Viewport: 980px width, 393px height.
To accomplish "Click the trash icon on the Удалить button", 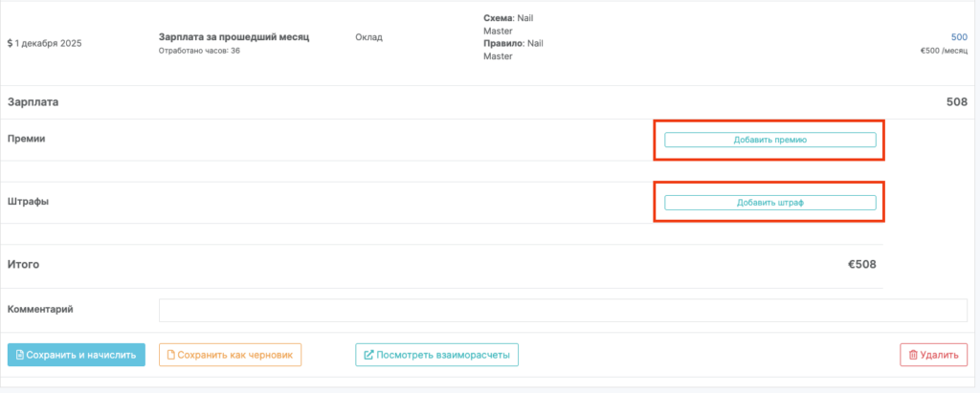I will coord(914,356).
